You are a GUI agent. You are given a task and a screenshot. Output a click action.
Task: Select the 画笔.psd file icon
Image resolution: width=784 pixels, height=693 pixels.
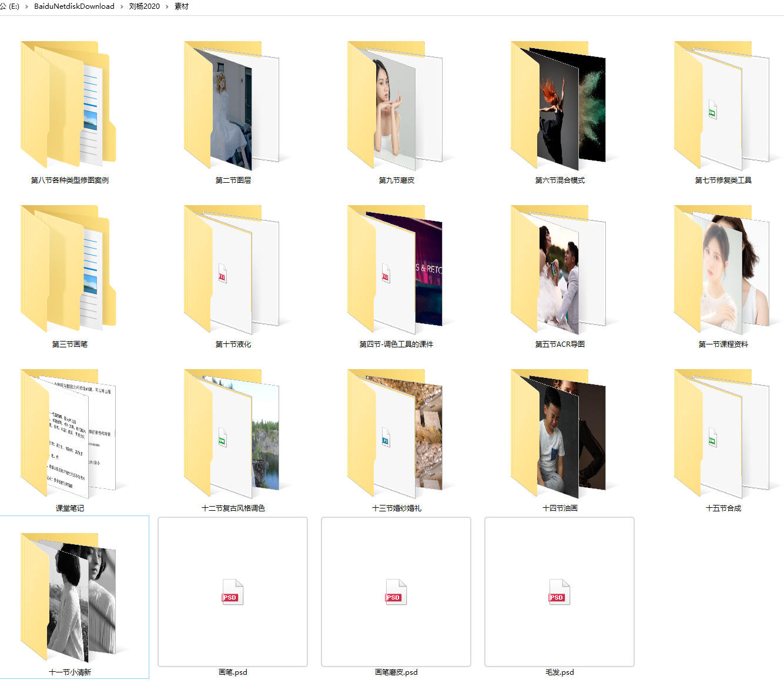coord(233,592)
